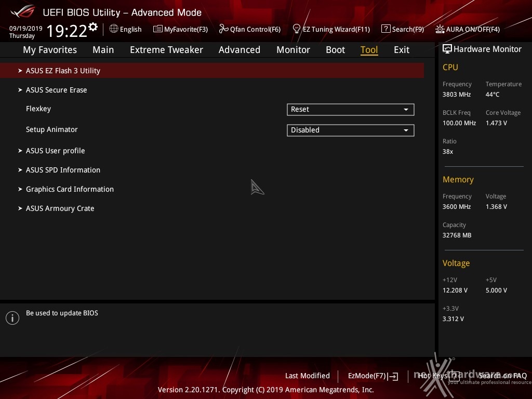Click the ROG logo
Image resolution: width=532 pixels, height=399 pixels.
22,11
